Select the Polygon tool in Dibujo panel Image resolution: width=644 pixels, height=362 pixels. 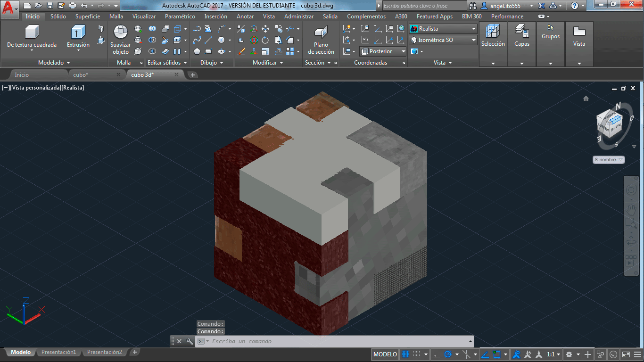click(197, 51)
